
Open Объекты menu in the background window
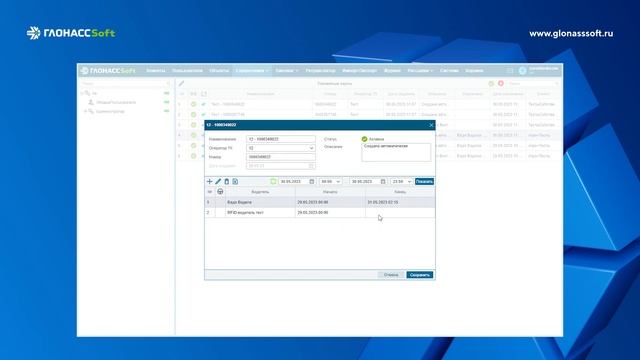point(219,71)
